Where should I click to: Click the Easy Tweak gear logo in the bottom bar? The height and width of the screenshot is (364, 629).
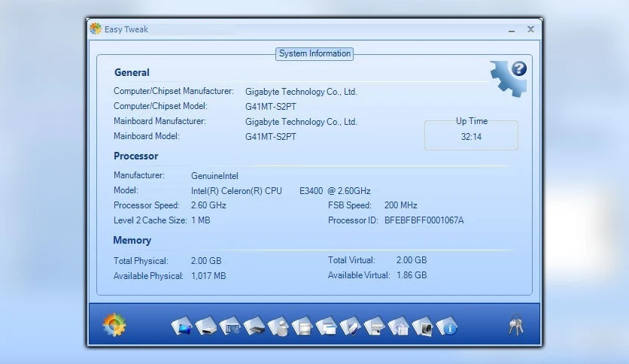(x=114, y=324)
